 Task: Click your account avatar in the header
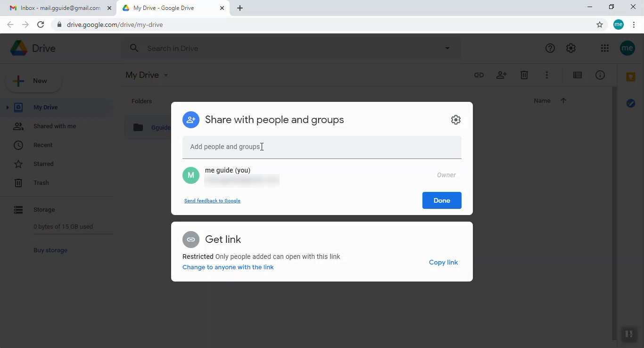pos(627,48)
